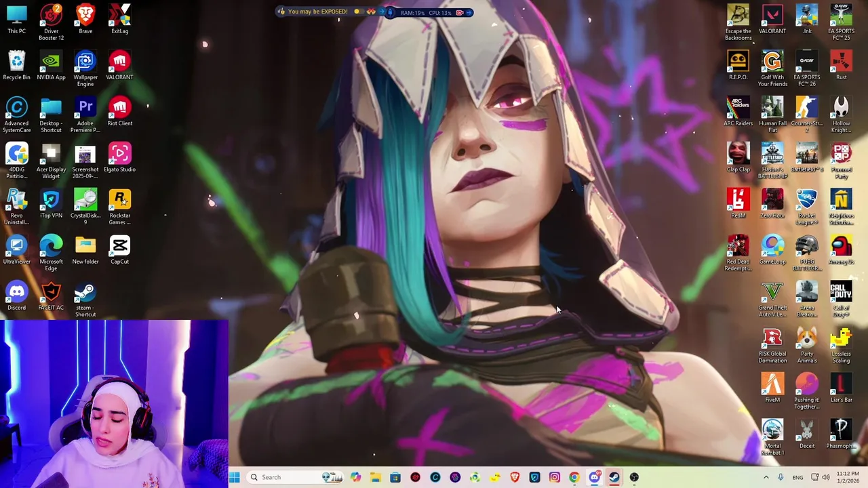Launch EA SPORTS FC 26
The height and width of the screenshot is (488, 868).
click(807, 68)
